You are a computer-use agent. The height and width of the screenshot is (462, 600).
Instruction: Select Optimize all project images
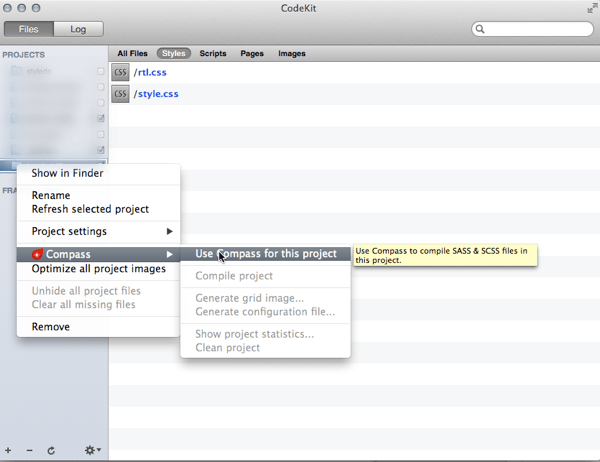point(98,269)
